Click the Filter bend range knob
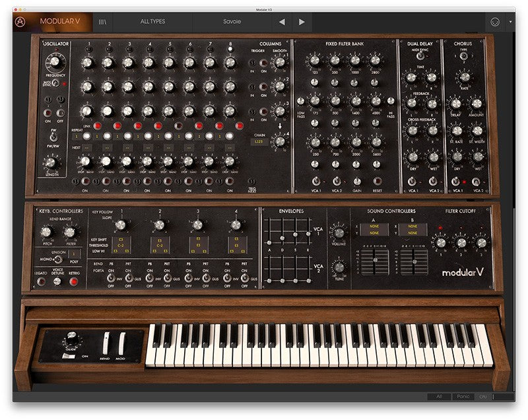The height and width of the screenshot is (420, 528). (70, 232)
